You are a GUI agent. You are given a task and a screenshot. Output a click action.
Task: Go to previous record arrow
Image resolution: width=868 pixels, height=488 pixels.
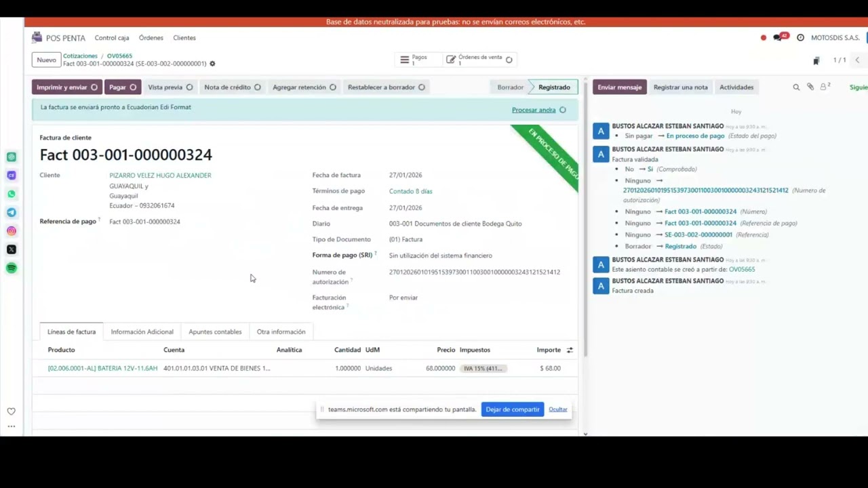click(x=857, y=60)
